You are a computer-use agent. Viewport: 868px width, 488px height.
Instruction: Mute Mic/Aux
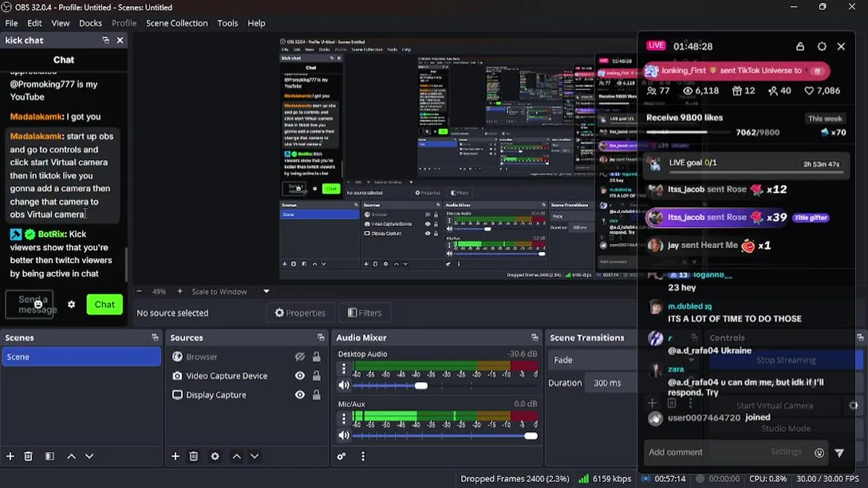tap(344, 435)
